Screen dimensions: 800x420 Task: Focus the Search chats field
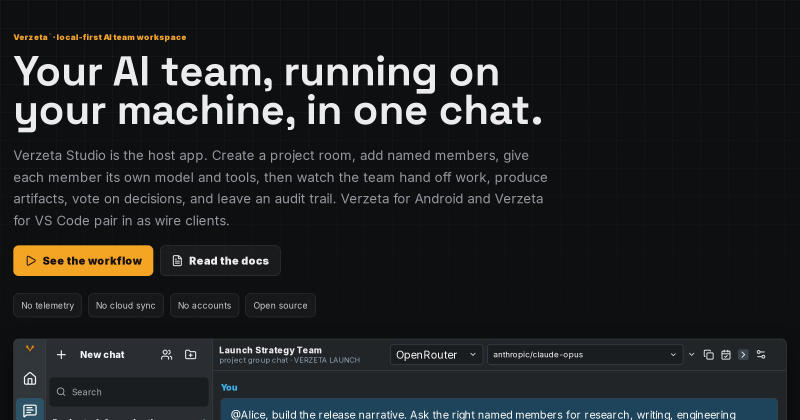[x=129, y=392]
